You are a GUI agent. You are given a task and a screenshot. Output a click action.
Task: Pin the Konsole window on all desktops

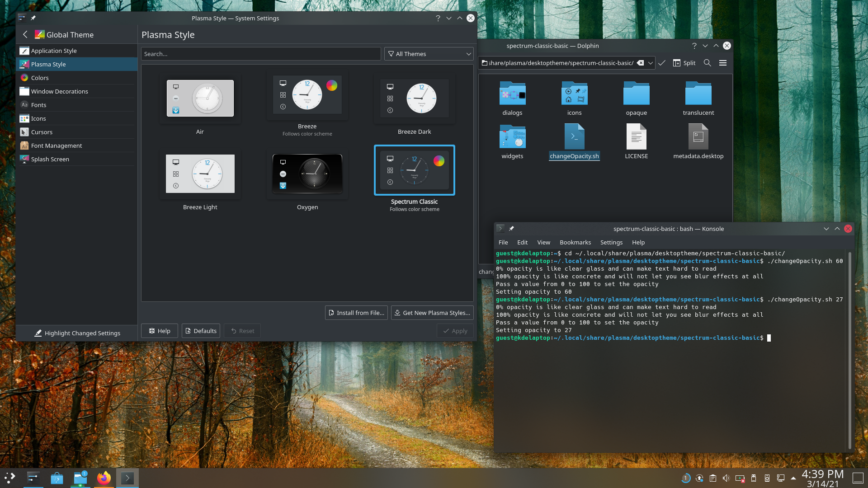pos(511,229)
